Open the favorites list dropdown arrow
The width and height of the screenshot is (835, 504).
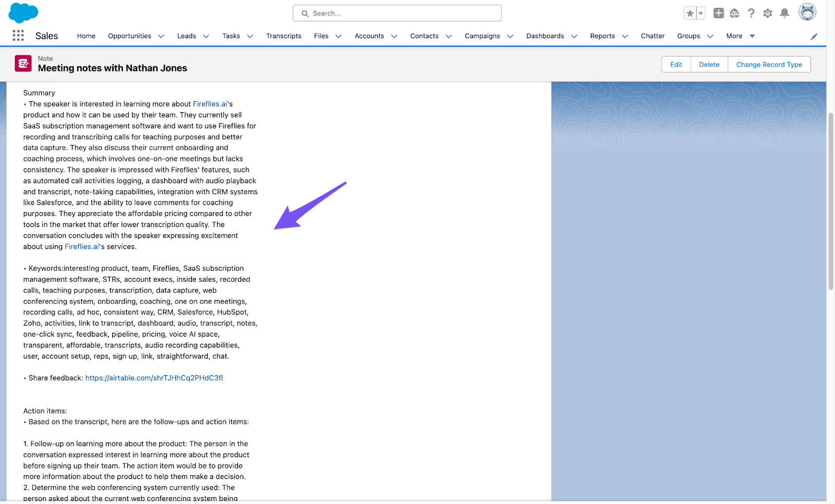(x=701, y=14)
